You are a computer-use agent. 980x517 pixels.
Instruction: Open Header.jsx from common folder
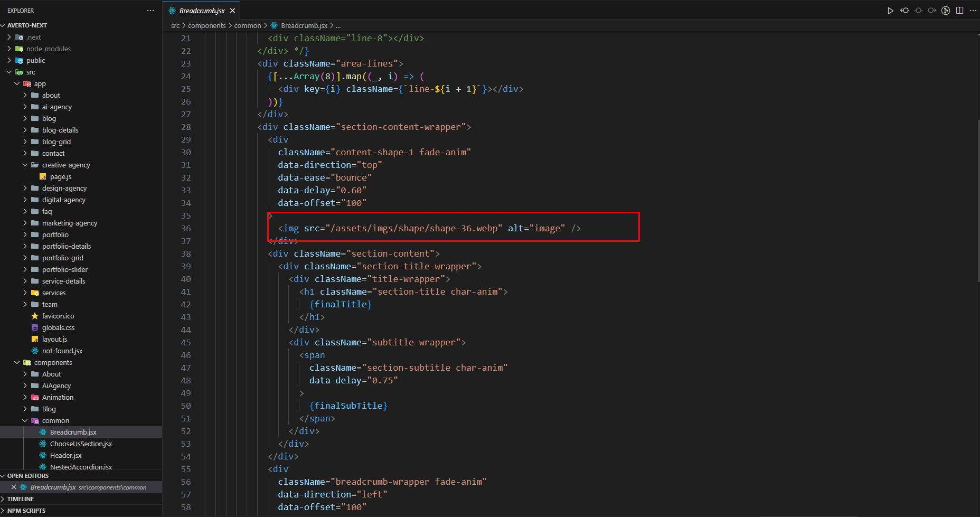tap(65, 455)
